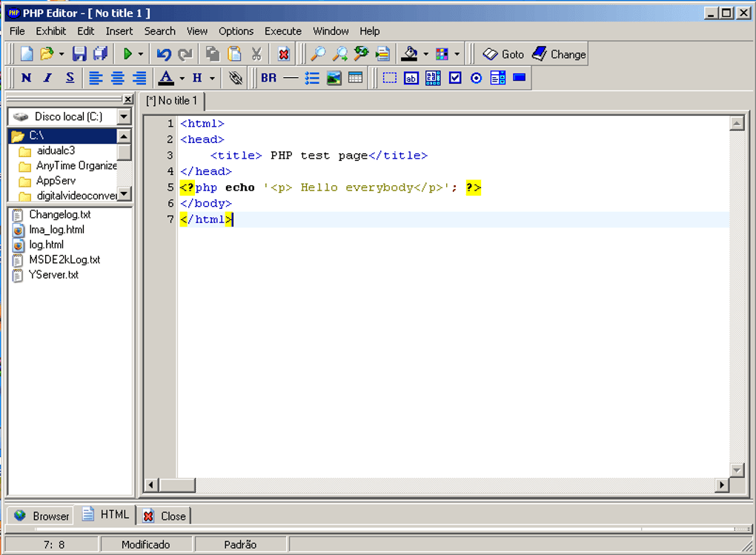756x555 pixels.
Task: Select the MSDE2kLog.txt file
Action: 64,259
